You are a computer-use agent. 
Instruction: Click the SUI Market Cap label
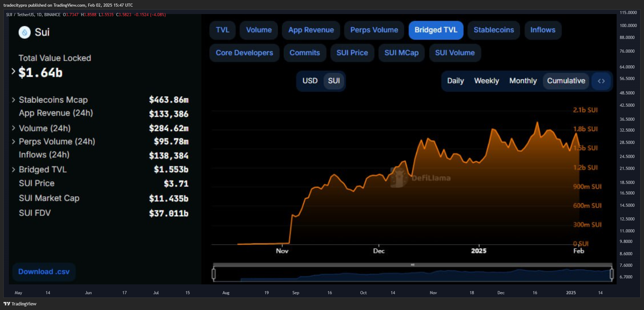click(x=49, y=198)
